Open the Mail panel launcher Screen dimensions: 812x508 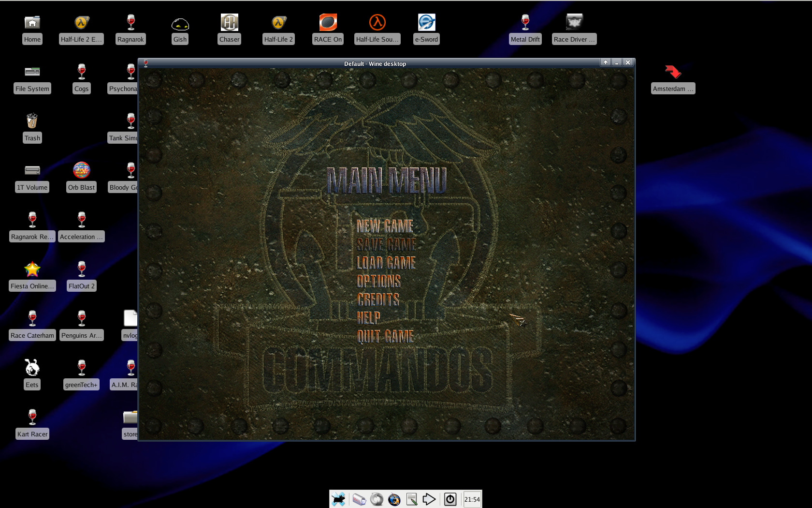click(x=359, y=499)
